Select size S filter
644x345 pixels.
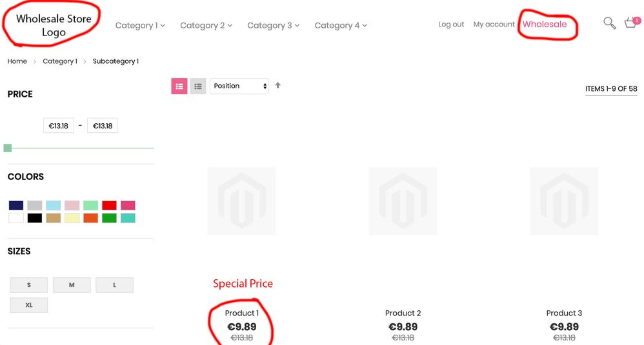[29, 285]
